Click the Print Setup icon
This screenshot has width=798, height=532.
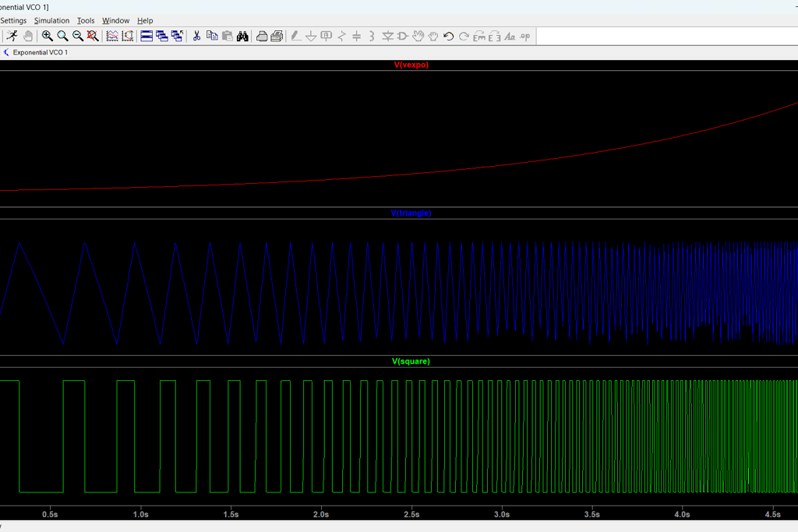coord(277,36)
